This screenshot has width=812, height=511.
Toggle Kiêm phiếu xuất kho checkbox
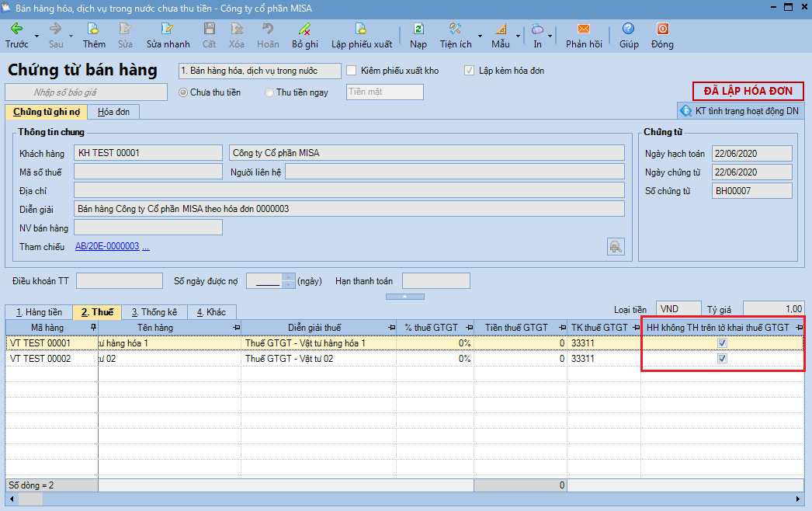click(x=352, y=71)
